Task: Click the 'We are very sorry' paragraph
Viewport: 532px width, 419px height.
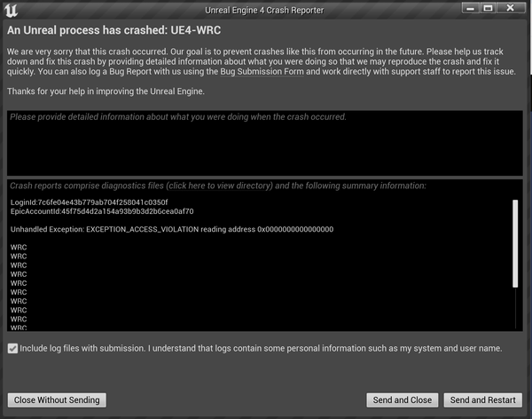Action: tap(262, 61)
